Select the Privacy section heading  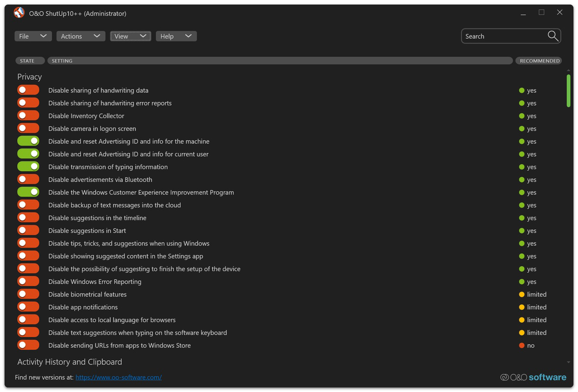click(29, 76)
